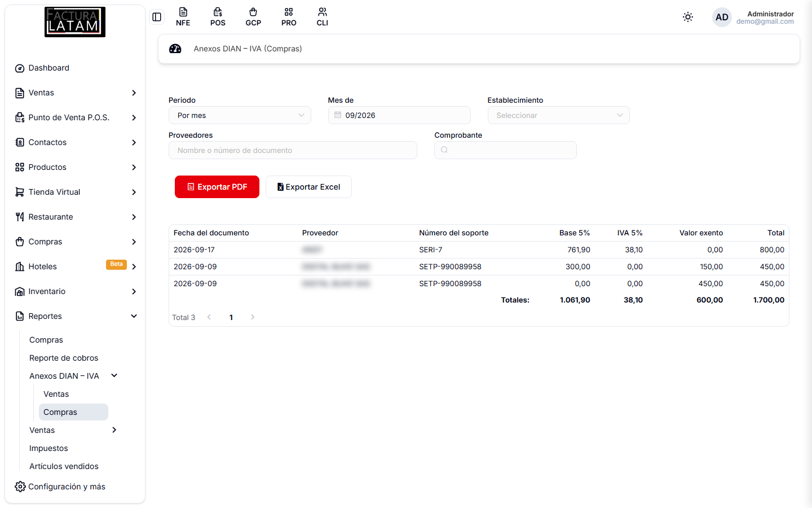The height and width of the screenshot is (508, 812).
Task: Open the Establecimiento dropdown
Action: click(558, 115)
